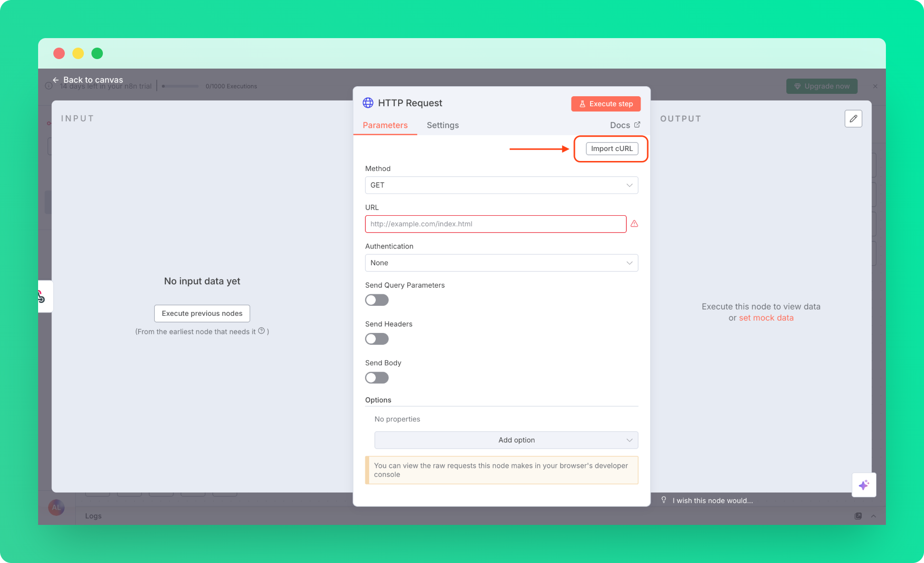Click the pencil edit output icon
The width and height of the screenshot is (924, 563).
[x=853, y=119]
